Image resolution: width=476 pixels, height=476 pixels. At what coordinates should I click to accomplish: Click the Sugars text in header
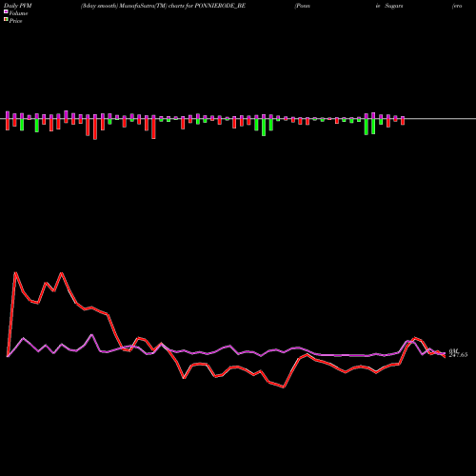[x=394, y=6]
